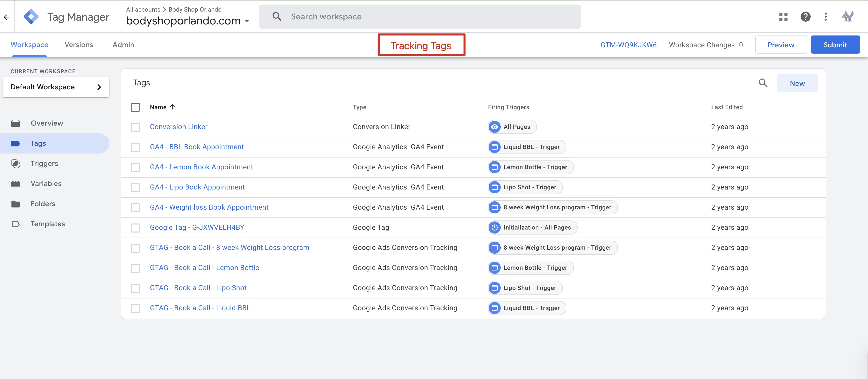868x379 pixels.
Task: Check GTAG - Book a Call - Liquid BBL checkbox
Action: click(x=135, y=308)
